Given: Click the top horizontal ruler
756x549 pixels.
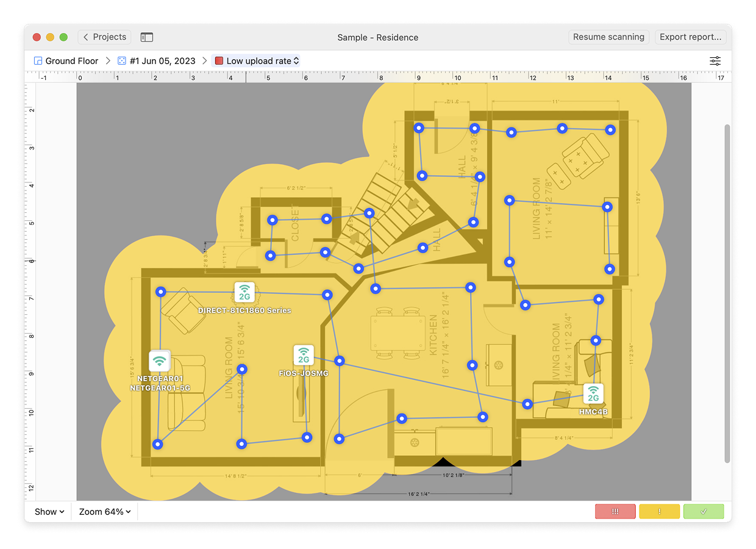Looking at the screenshot, I should (378, 77).
